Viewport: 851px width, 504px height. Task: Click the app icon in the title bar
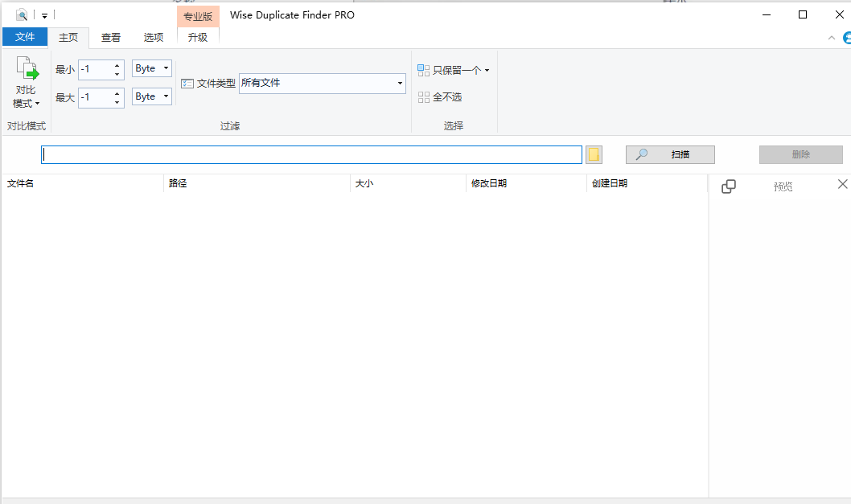click(21, 14)
